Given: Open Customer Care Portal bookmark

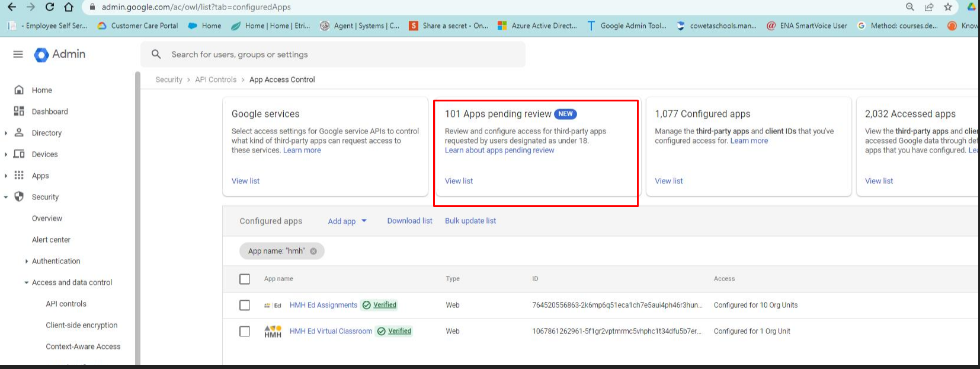Looking at the screenshot, I should click(x=137, y=26).
